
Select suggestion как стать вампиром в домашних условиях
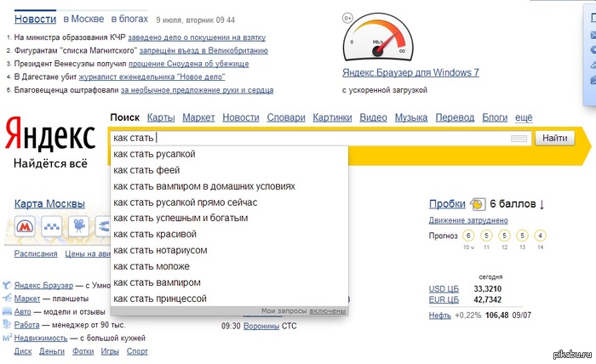(x=229, y=186)
